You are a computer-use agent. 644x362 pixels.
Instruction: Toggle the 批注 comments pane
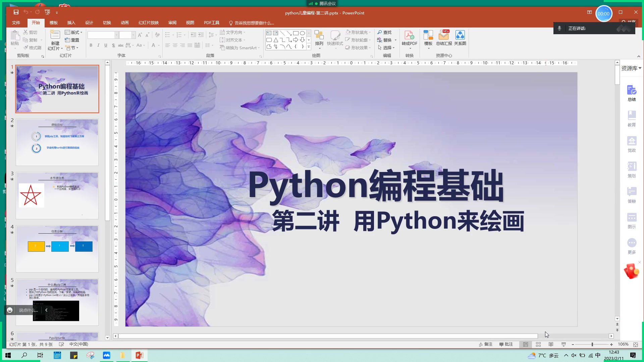point(506,344)
